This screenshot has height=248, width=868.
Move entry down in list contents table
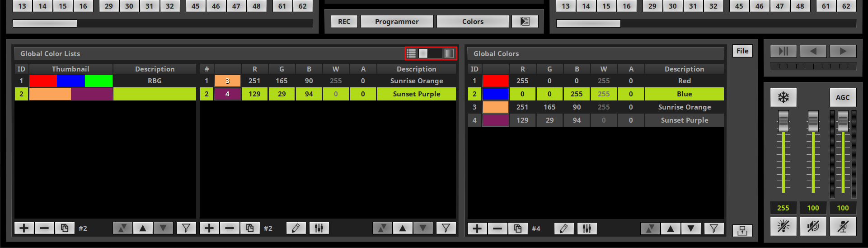tap(423, 228)
